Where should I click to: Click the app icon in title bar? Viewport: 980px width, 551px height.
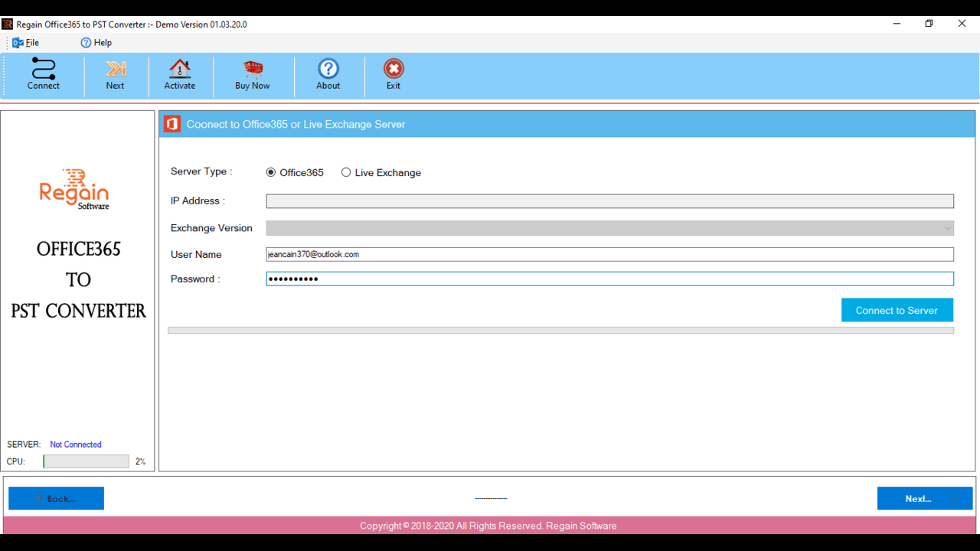point(8,24)
